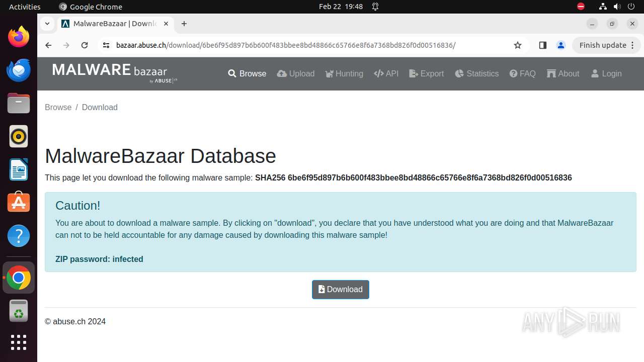Maximize the Chrome window
Screen dimensions: 644x362
tap(612, 24)
